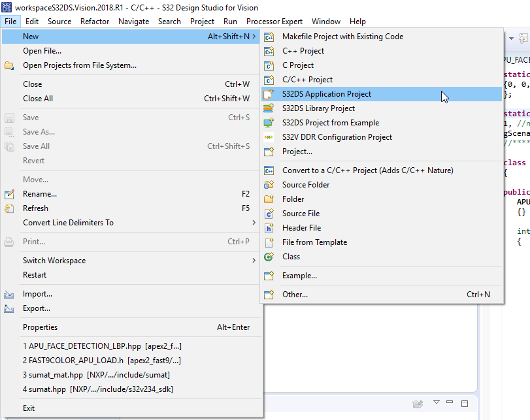Open the Run menu
Image resolution: width=530 pixels, height=420 pixels.
click(230, 22)
